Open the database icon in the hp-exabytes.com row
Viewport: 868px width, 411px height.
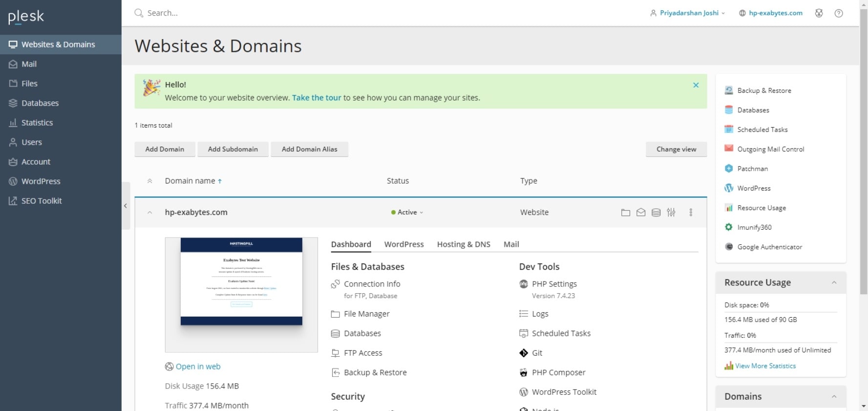coord(656,213)
